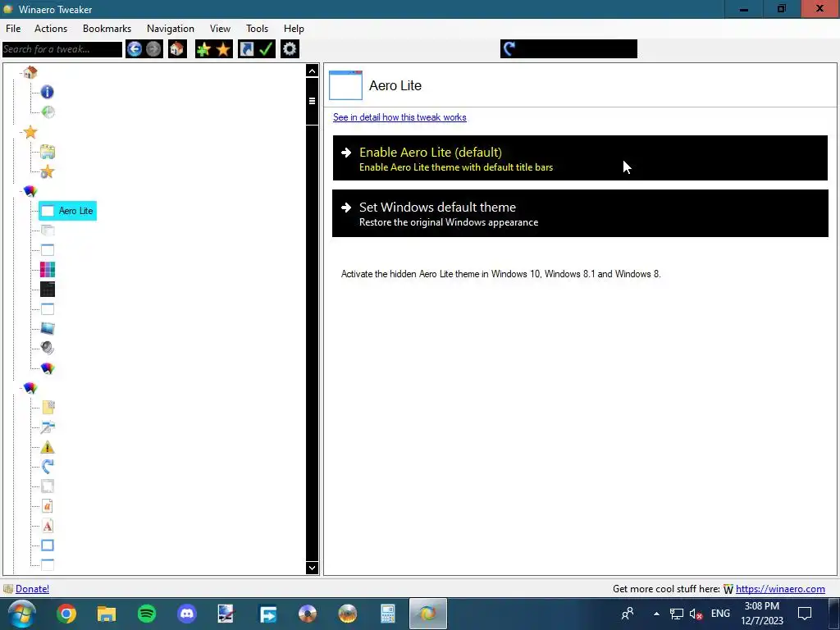Image resolution: width=840 pixels, height=630 pixels.
Task: Click Enable Aero Lite (default) button
Action: (580, 158)
